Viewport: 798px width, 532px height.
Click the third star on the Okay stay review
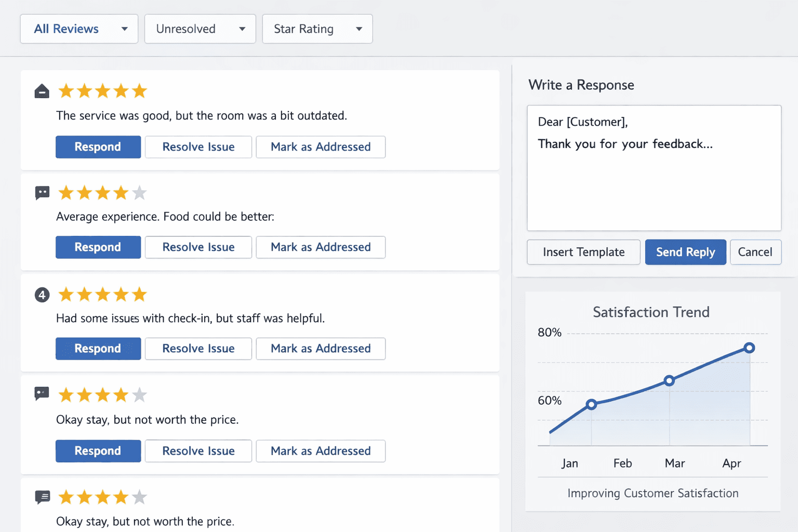(103, 395)
